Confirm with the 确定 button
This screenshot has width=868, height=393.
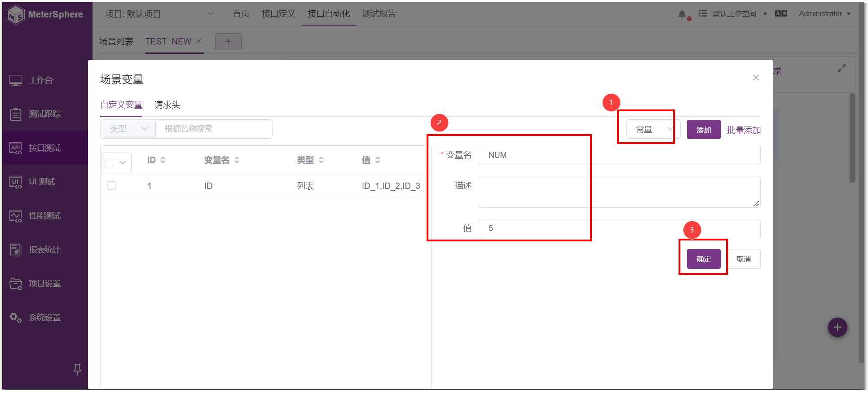tap(704, 259)
